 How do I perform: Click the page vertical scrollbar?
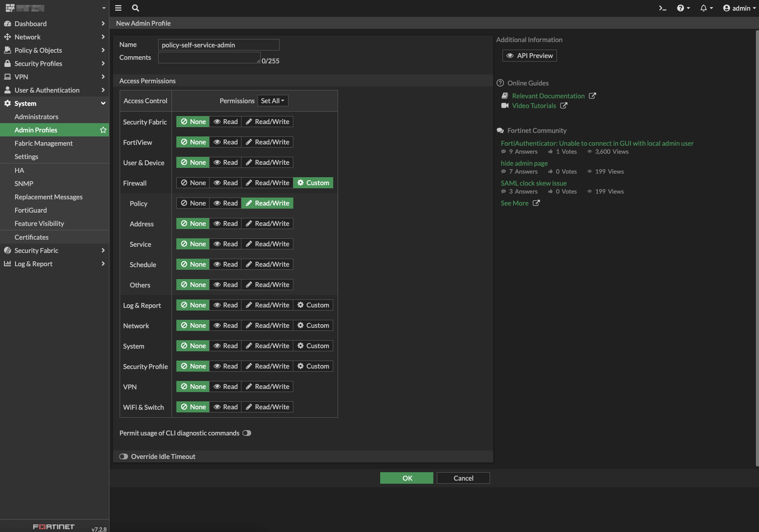757,248
